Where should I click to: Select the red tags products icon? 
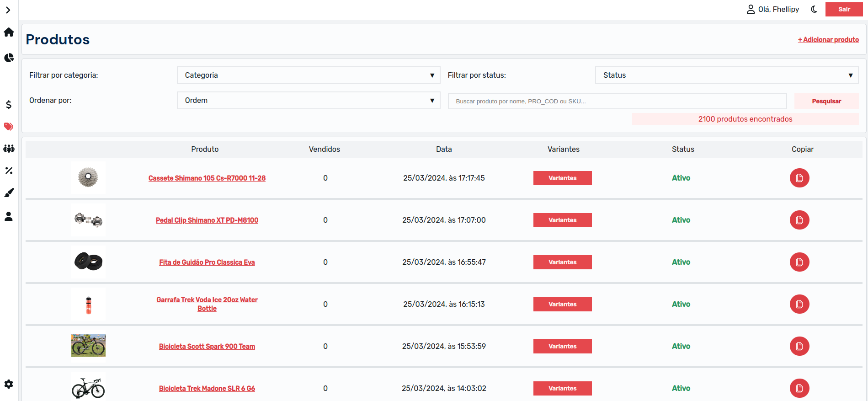(x=9, y=127)
